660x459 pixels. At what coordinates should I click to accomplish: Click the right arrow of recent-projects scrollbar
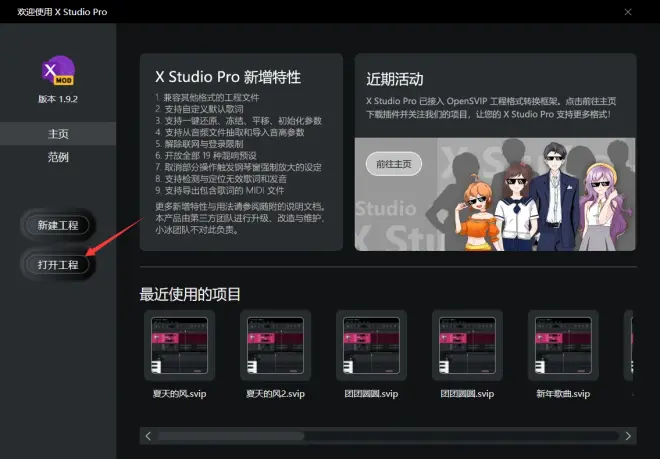(628, 436)
